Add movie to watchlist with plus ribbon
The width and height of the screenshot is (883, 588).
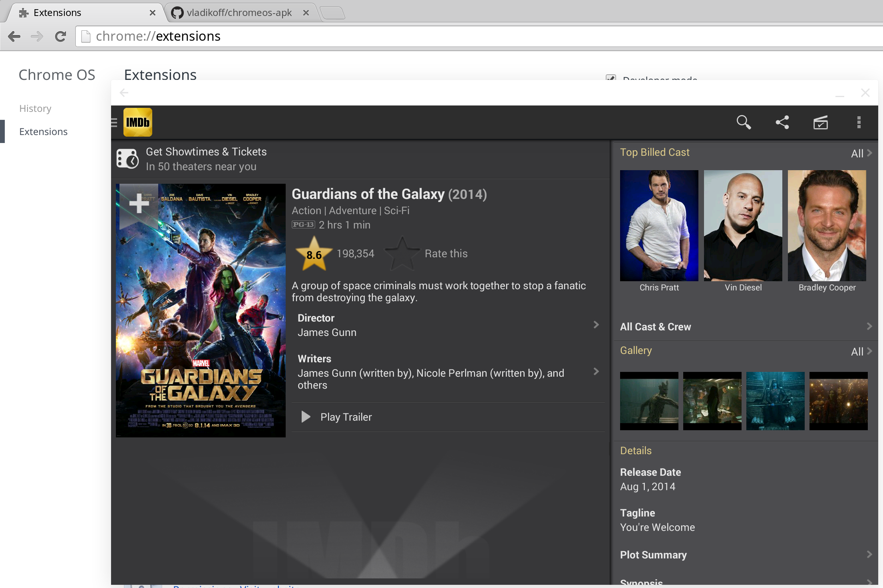(139, 204)
